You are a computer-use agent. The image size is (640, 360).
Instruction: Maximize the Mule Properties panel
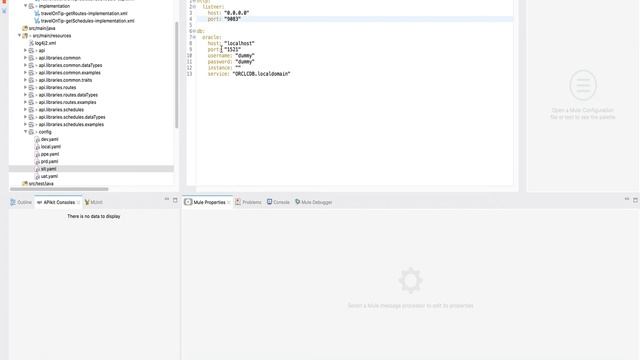635,200
